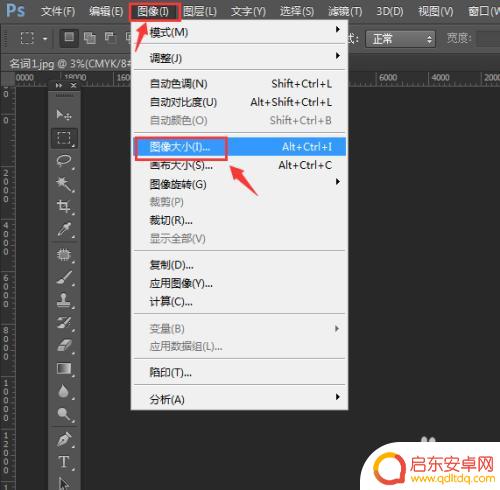Select the Move tool
Image resolution: width=500 pixels, height=490 pixels.
[64, 115]
